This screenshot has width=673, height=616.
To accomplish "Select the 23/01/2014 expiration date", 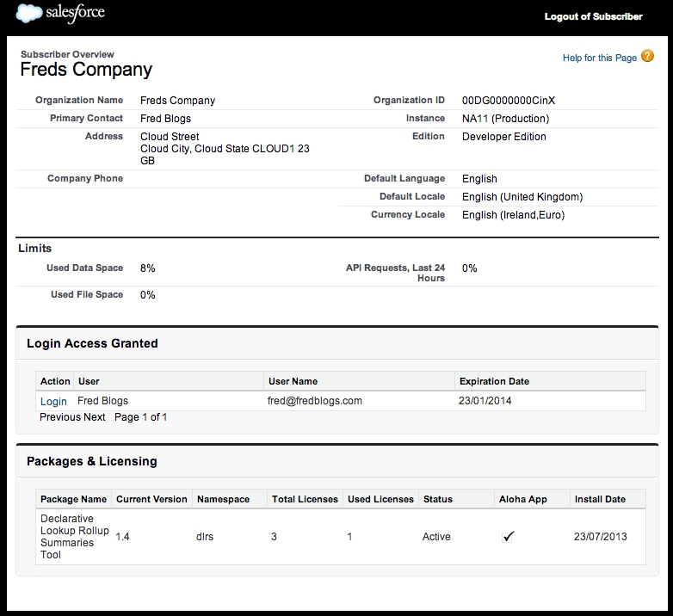I will [x=485, y=401].
